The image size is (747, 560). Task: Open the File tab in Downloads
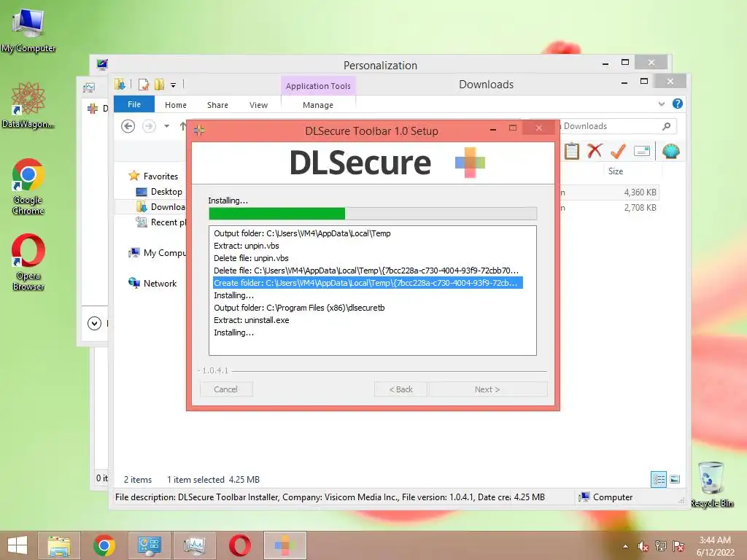click(x=134, y=104)
